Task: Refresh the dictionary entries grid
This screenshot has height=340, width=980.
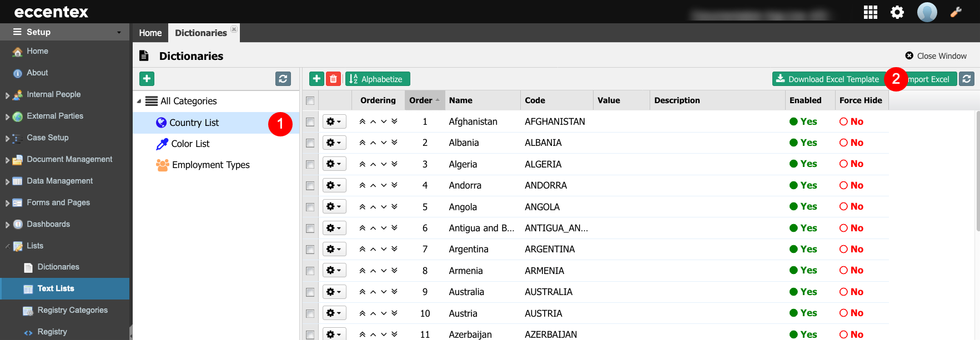Action: pos(967,79)
